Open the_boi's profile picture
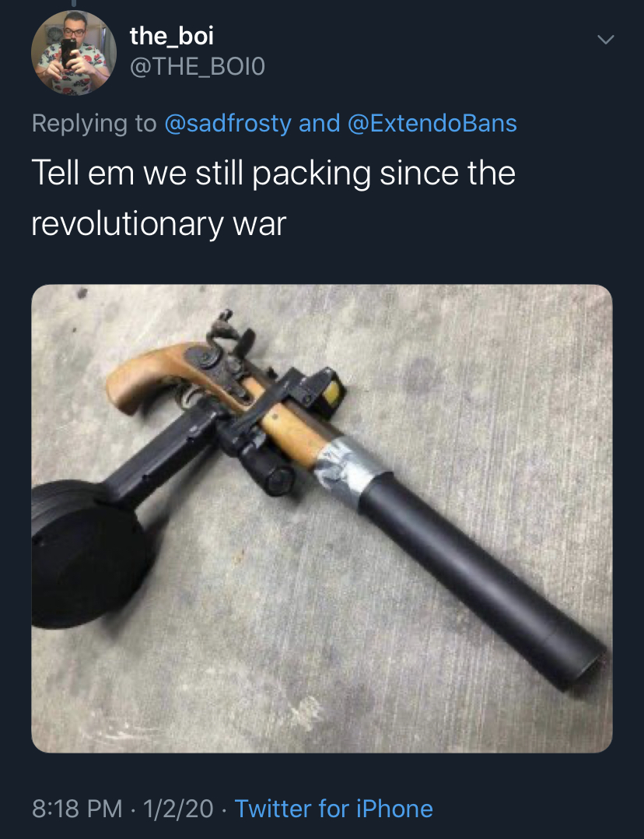The height and width of the screenshot is (839, 644). click(74, 52)
